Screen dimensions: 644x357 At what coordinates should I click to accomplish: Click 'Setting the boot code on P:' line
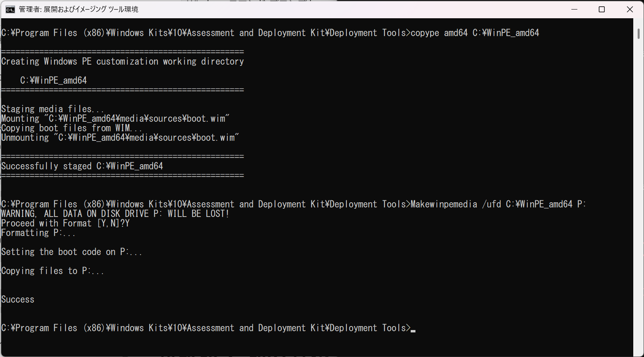click(x=71, y=252)
